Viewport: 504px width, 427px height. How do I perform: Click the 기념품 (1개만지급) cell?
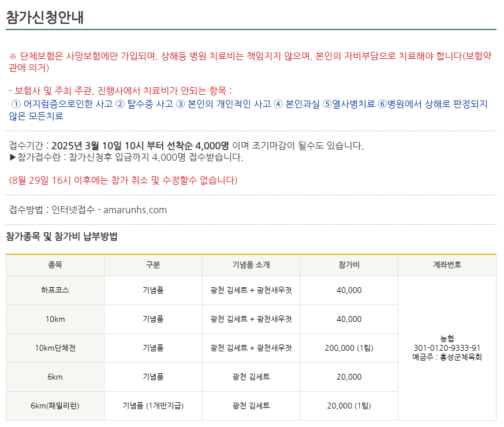[152, 406]
